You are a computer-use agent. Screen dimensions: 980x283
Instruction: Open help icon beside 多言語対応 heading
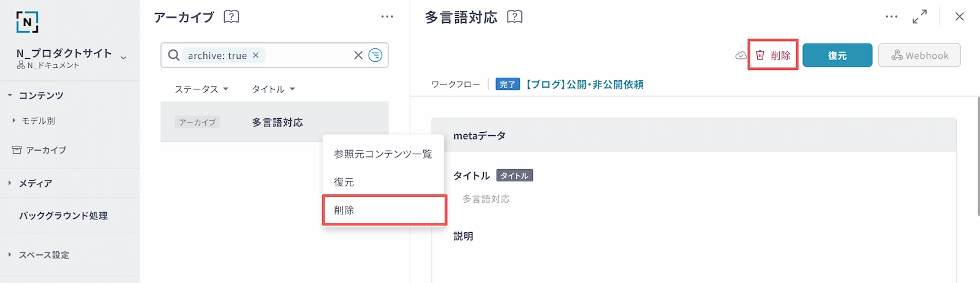(515, 17)
